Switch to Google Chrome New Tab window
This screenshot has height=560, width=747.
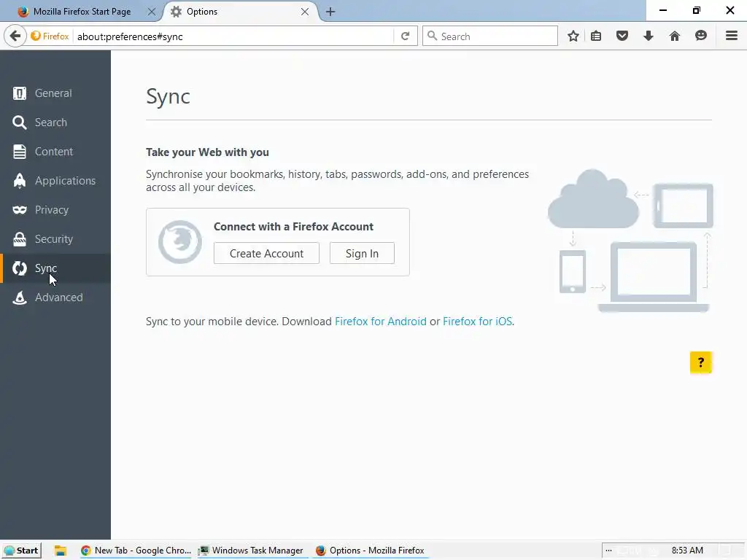pyautogui.click(x=136, y=551)
